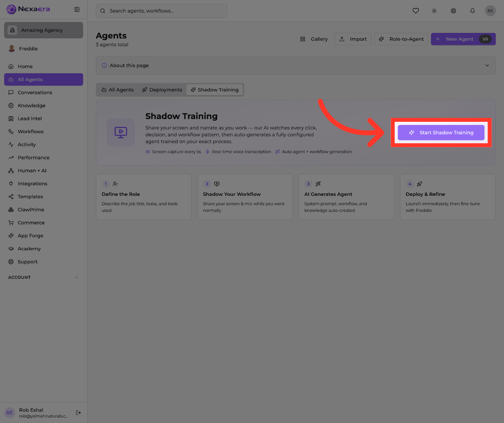Open Human + AI section

[x=43, y=171]
